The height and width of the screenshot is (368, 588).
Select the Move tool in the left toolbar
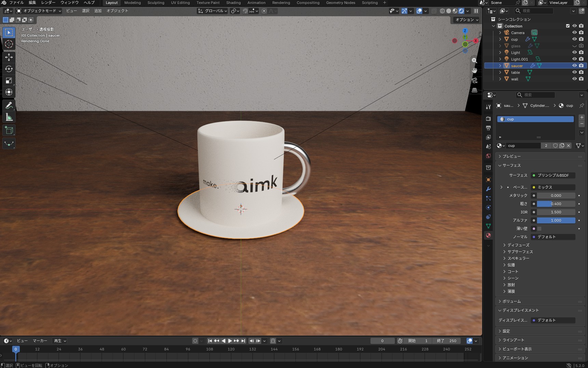tap(9, 57)
